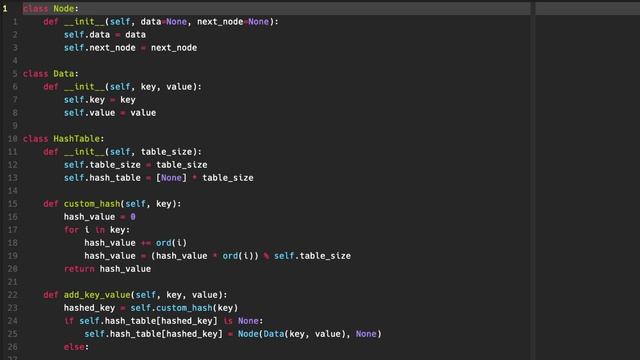Viewport: 640px width, 360px height.
Task: Click 'self.data = data' line
Action: tap(104, 35)
